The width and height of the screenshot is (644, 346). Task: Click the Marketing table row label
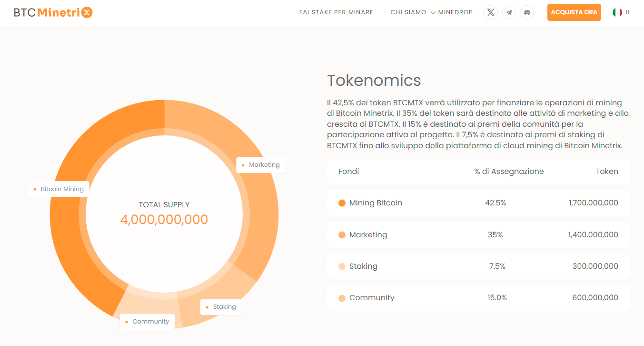coord(368,235)
